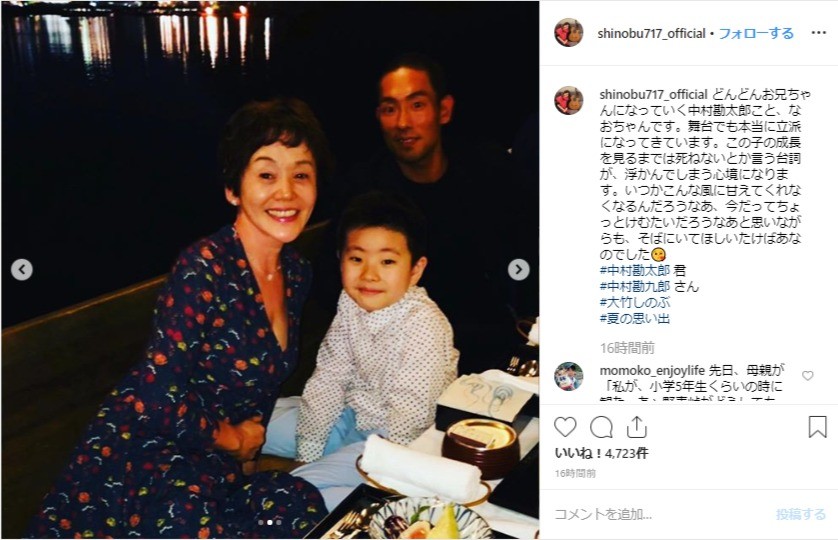View the いいね！4,723件 likes list

601,453
